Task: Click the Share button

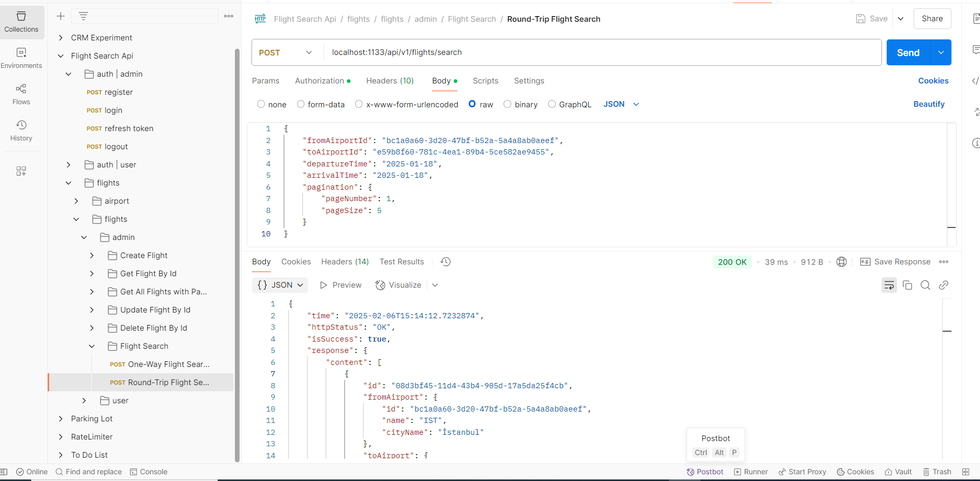Action: (x=932, y=19)
